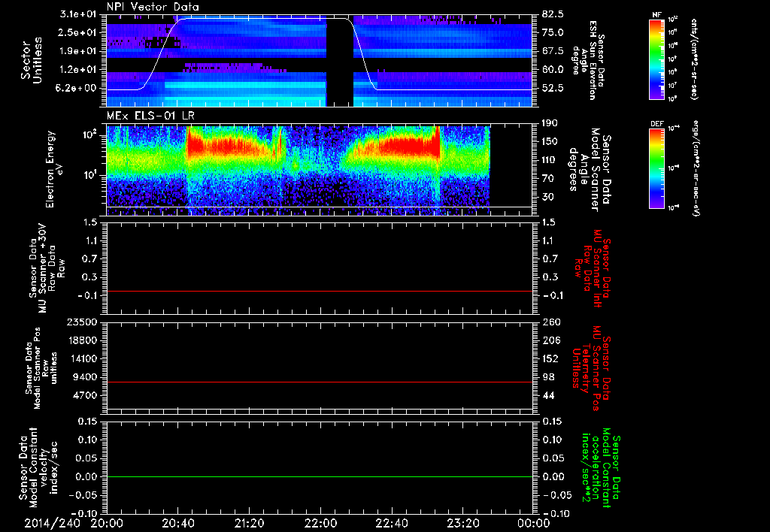Click the 10² electron energy tick label
770x532 pixels.
tap(91, 135)
